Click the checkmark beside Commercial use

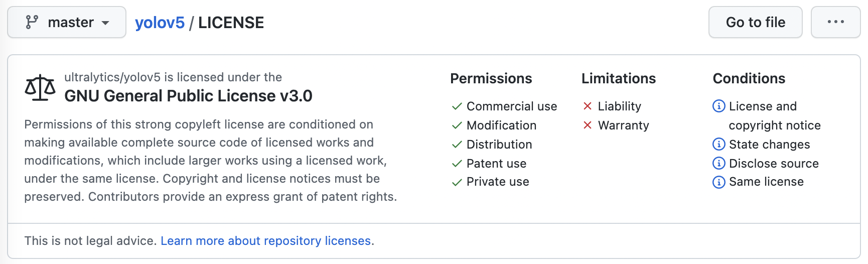[x=457, y=106]
